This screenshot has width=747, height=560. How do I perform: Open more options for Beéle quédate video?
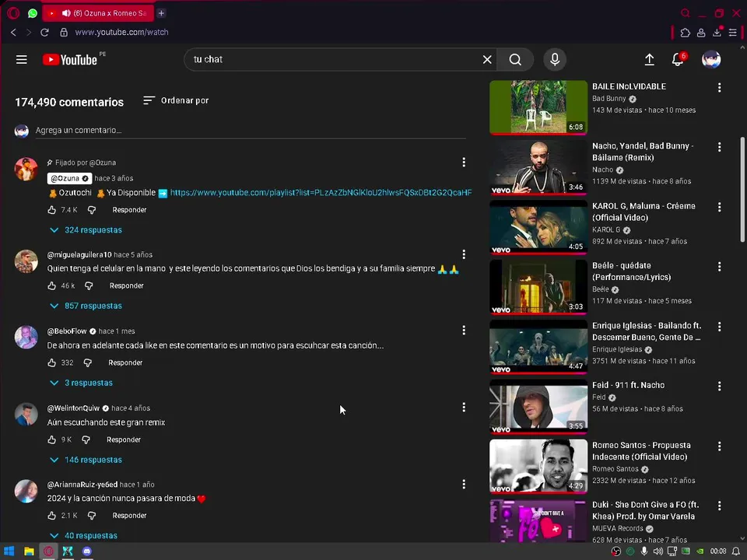coord(719,267)
